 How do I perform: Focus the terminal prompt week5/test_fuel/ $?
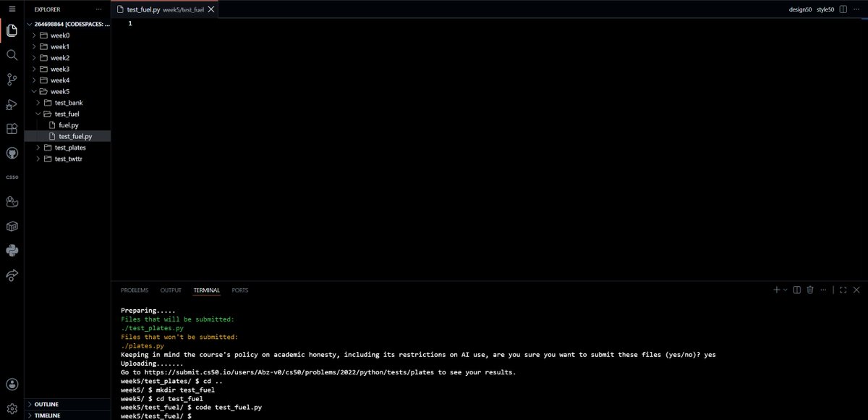tap(156, 416)
